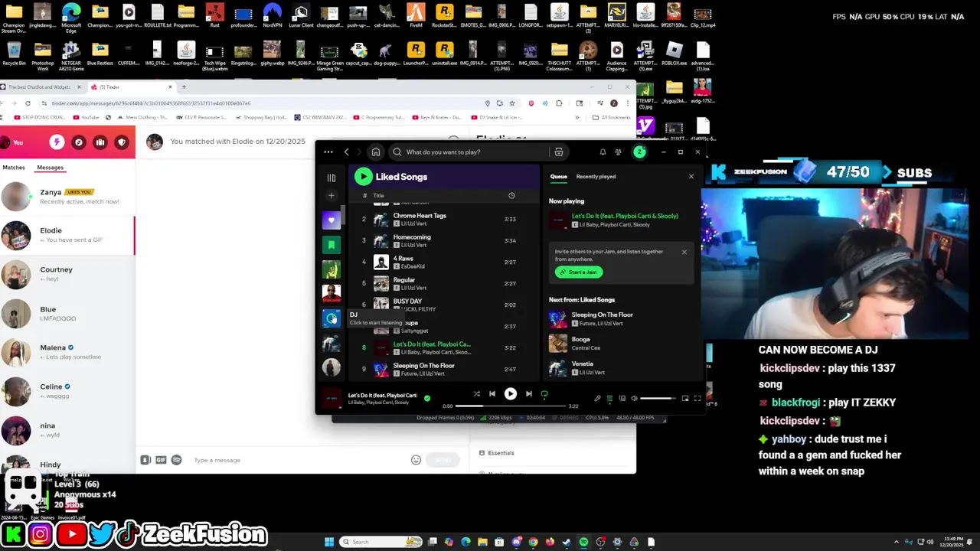Switch to The best ChatBot and Widgets tab
Screen dimensions: 980x551
(x=41, y=87)
